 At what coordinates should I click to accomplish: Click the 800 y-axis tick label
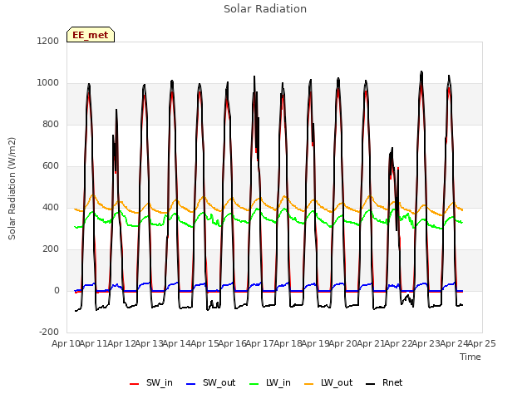(x=51, y=124)
